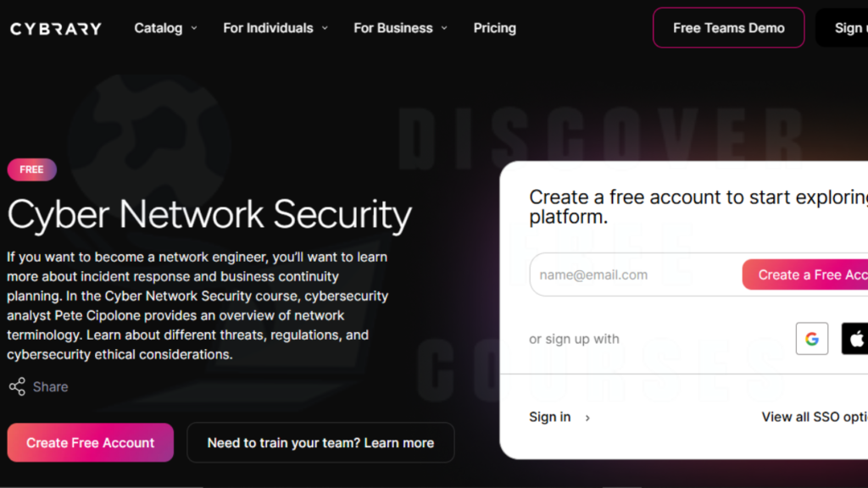The height and width of the screenshot is (488, 868).
Task: Click the Share icon
Action: [17, 386]
